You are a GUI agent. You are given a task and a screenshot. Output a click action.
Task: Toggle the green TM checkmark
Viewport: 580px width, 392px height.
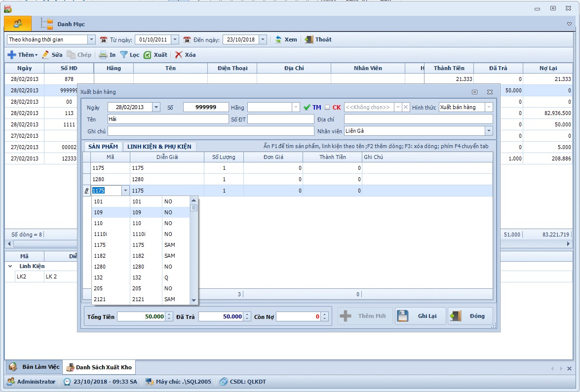307,107
